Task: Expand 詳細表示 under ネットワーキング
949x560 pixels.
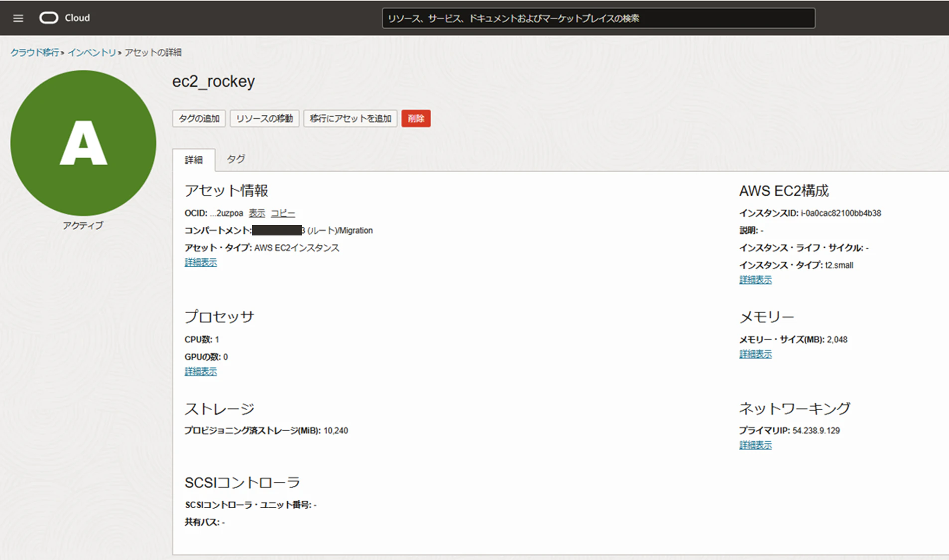Action: coord(755,445)
